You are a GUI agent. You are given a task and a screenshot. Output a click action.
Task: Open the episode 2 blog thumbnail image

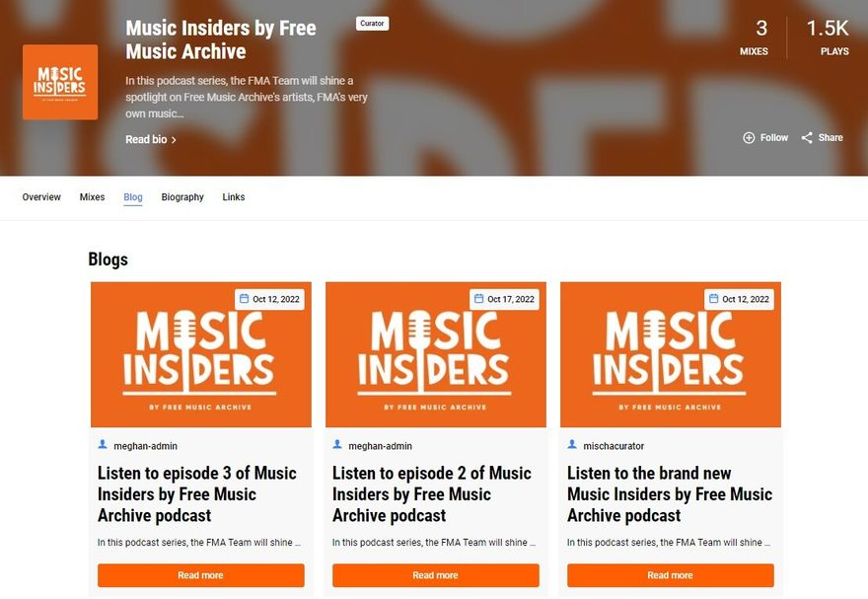(436, 354)
